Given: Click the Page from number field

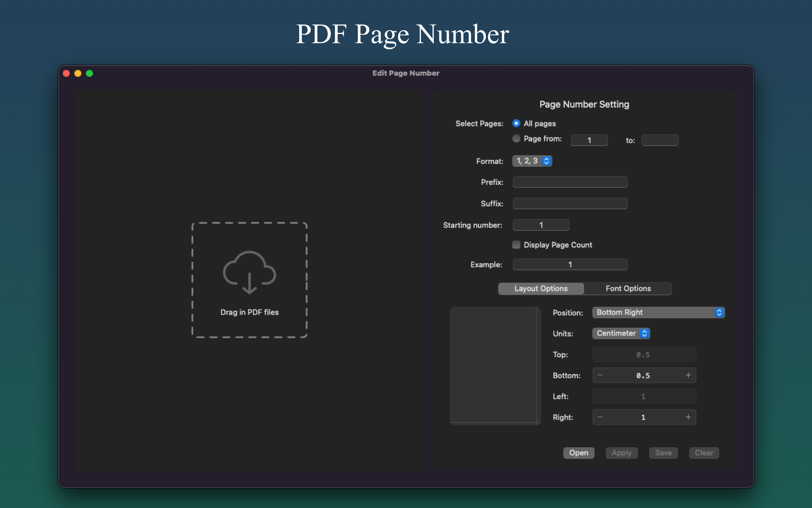Looking at the screenshot, I should (589, 140).
